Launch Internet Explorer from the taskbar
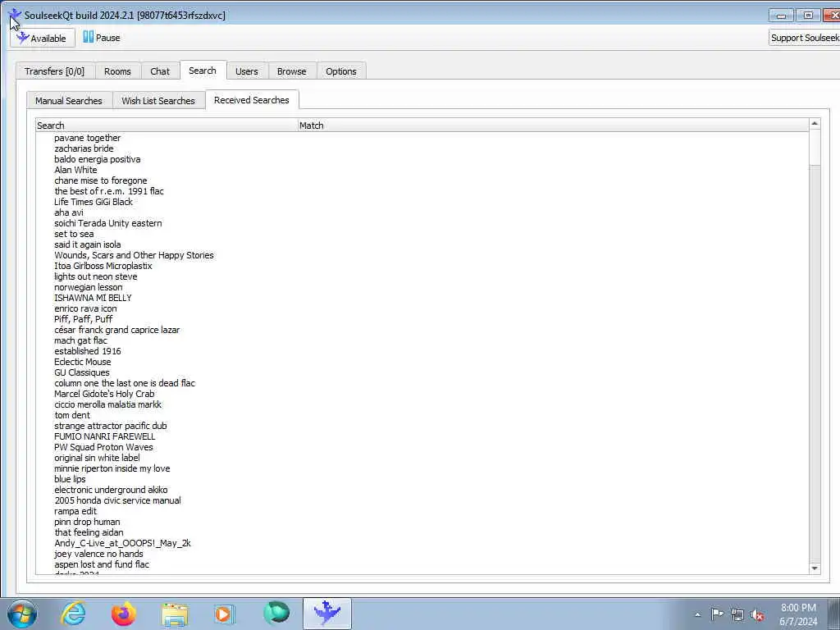The width and height of the screenshot is (840, 630). coord(73,614)
